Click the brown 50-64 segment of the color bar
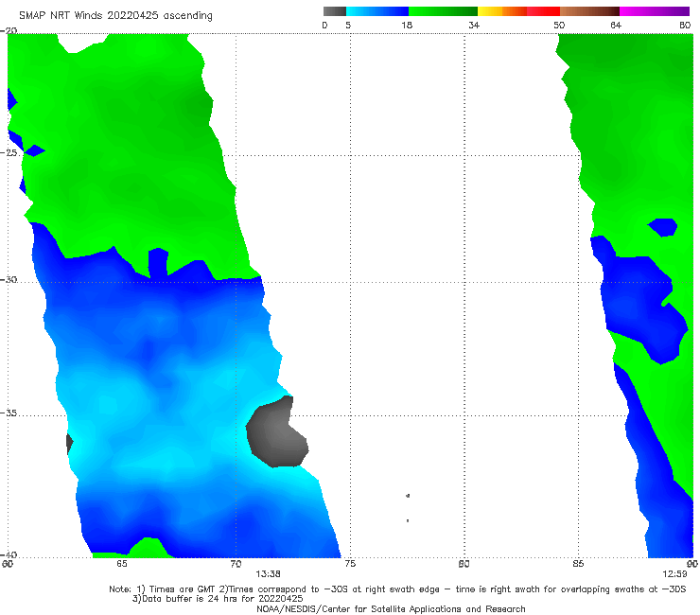700x615 pixels. point(589,11)
